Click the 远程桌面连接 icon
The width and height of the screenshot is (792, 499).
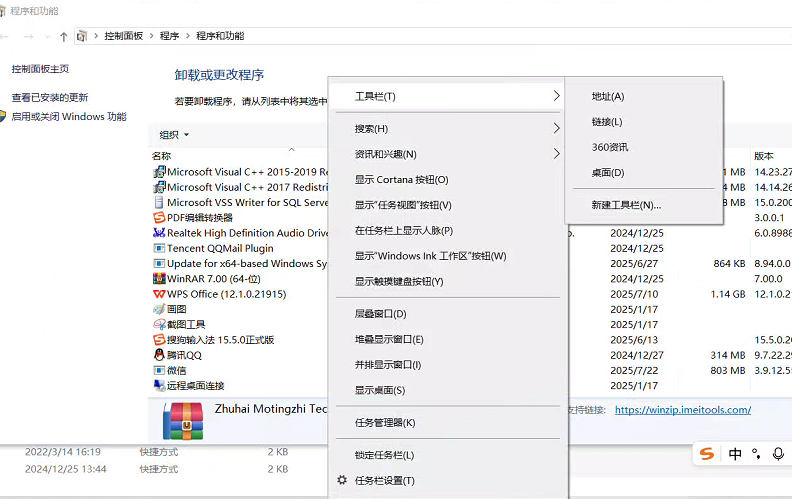coord(159,385)
